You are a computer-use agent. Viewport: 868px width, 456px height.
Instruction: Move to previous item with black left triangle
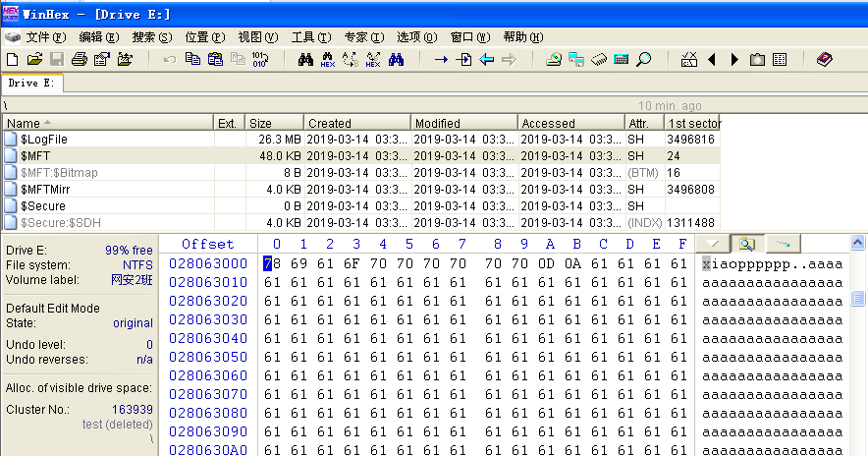click(712, 59)
